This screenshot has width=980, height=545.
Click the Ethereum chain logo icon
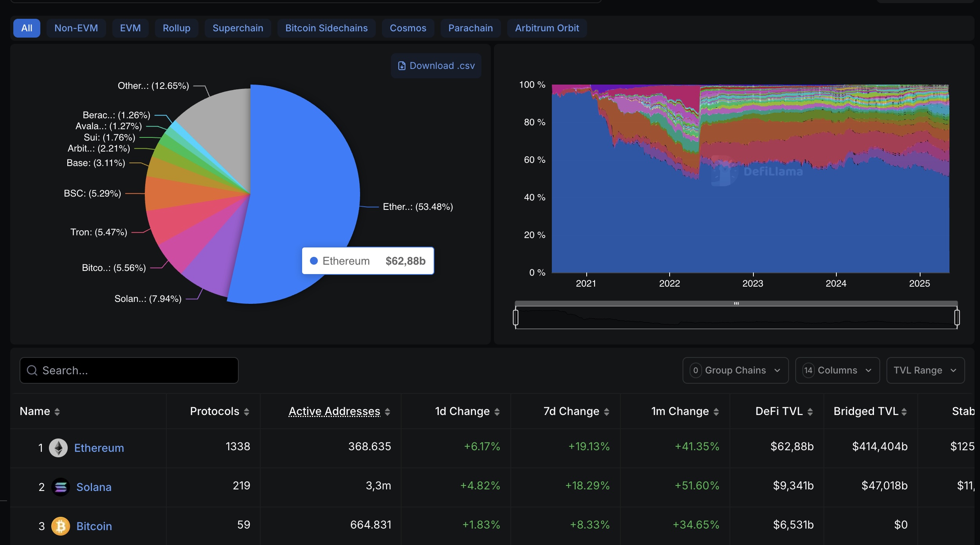tap(58, 448)
